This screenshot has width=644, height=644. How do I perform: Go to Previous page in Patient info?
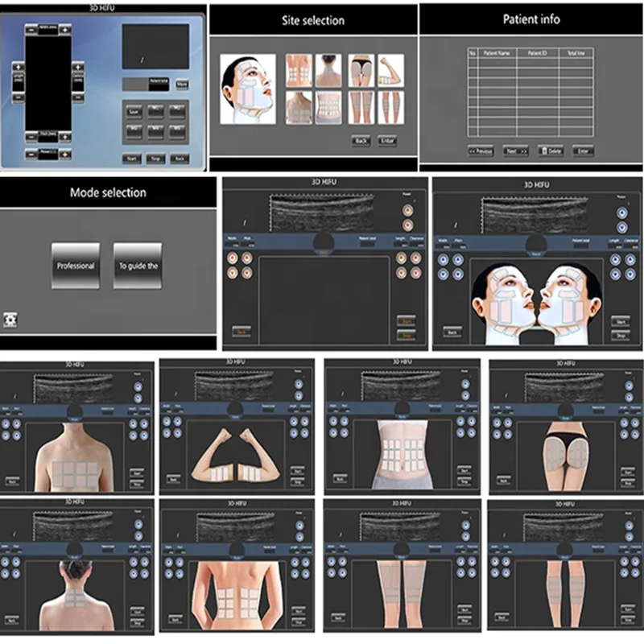(481, 151)
